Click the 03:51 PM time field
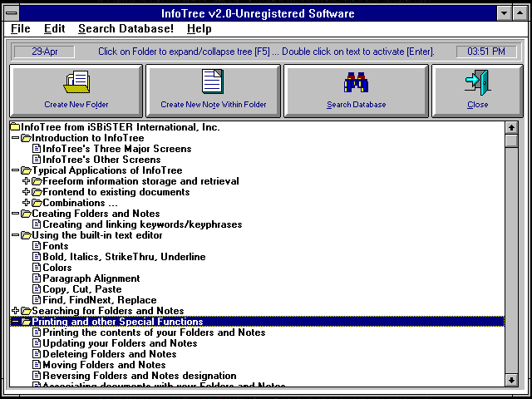Screen dimensions: 532x399 click(x=485, y=52)
